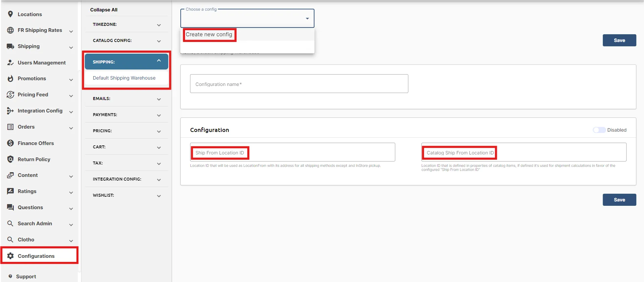Click the Shipping truck icon
This screenshot has height=282, width=644.
10,46
